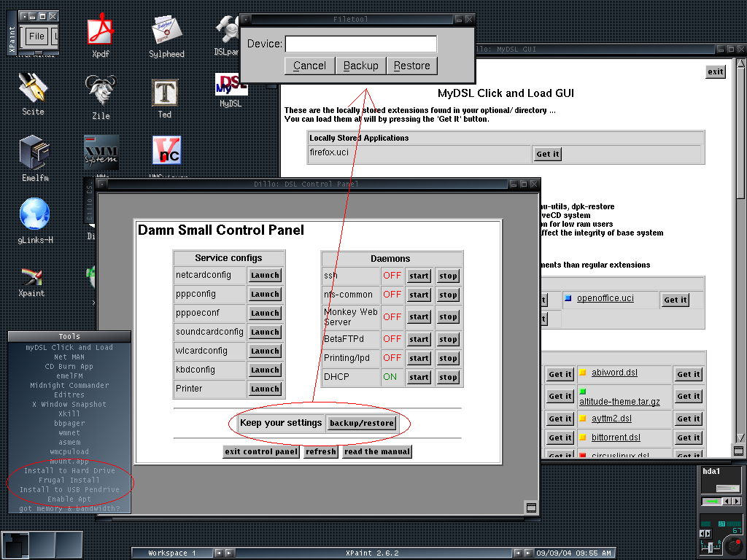Image resolution: width=747 pixels, height=560 pixels.
Task: Open File menu in XPaint window
Action: tap(36, 36)
